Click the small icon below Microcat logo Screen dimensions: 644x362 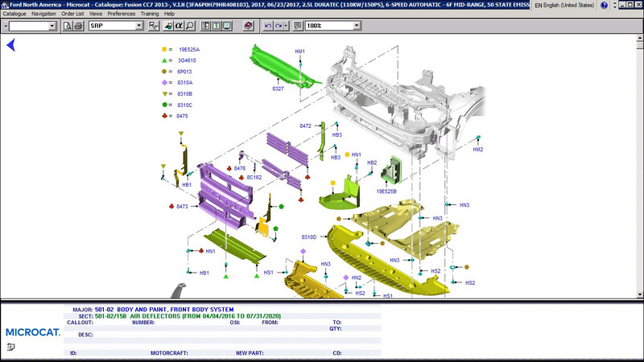tap(10, 347)
